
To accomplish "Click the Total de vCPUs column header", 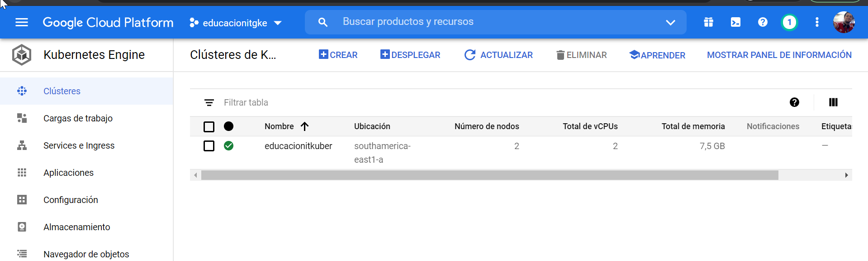I will tap(590, 126).
